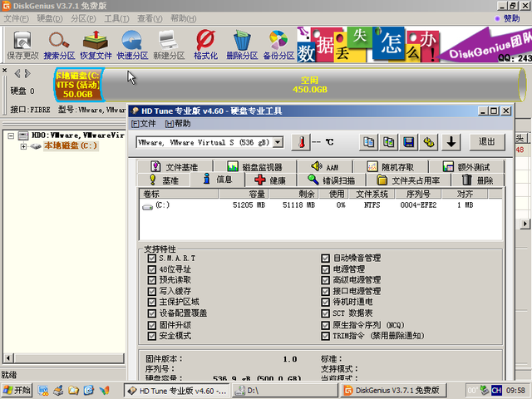Open HD Tune 文件 menu
This screenshot has height=399, width=532.
(144, 124)
